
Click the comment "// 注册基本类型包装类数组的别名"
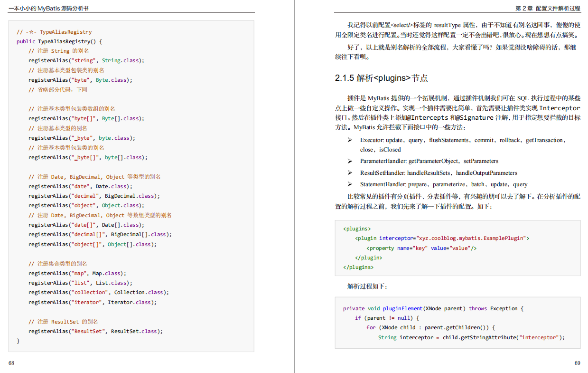coord(72,109)
